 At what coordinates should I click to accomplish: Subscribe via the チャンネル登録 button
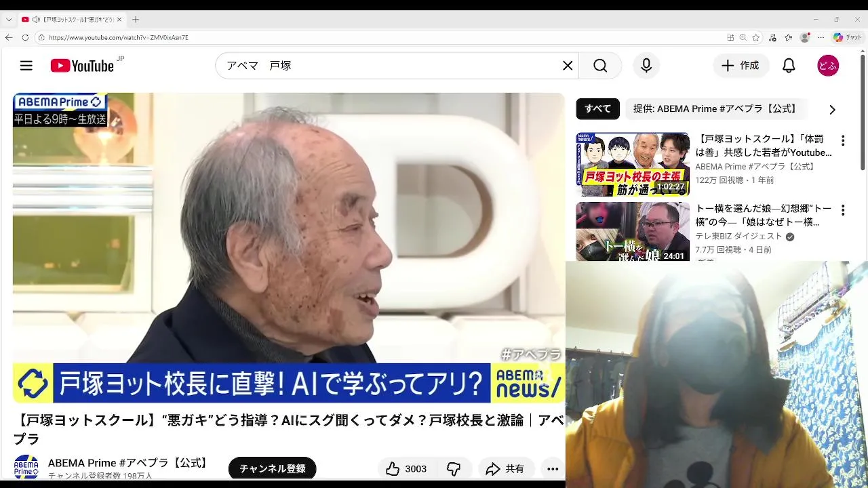tap(272, 468)
